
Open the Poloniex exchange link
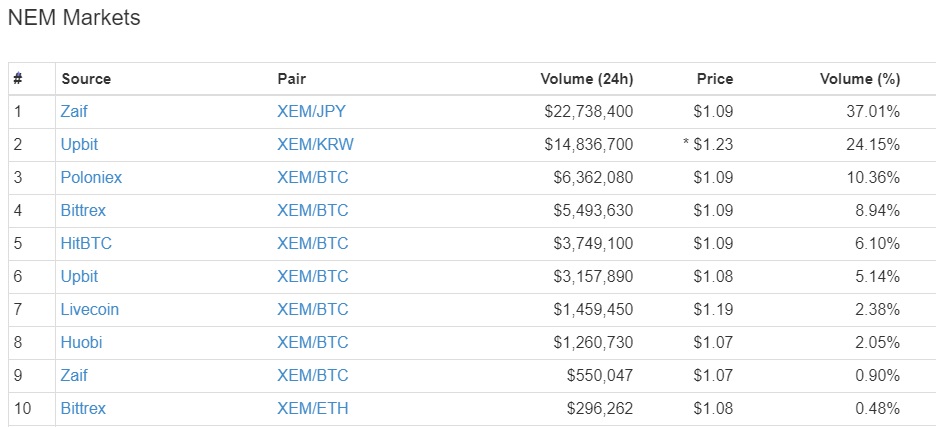point(91,177)
